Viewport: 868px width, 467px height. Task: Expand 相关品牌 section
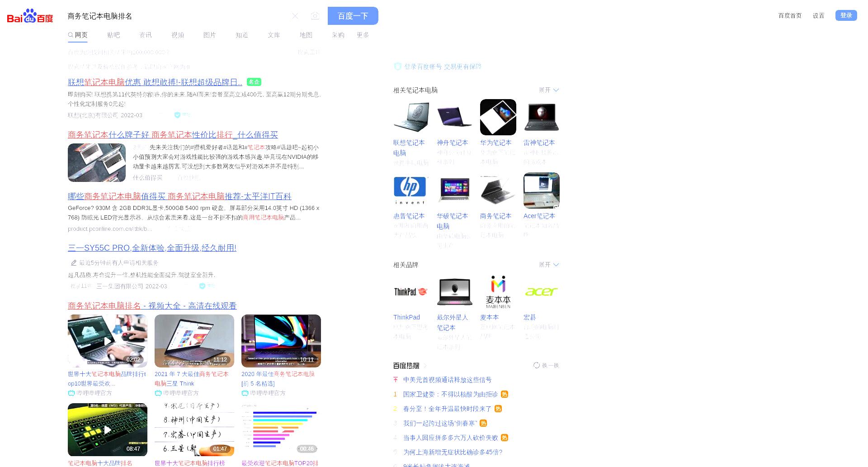tap(549, 265)
